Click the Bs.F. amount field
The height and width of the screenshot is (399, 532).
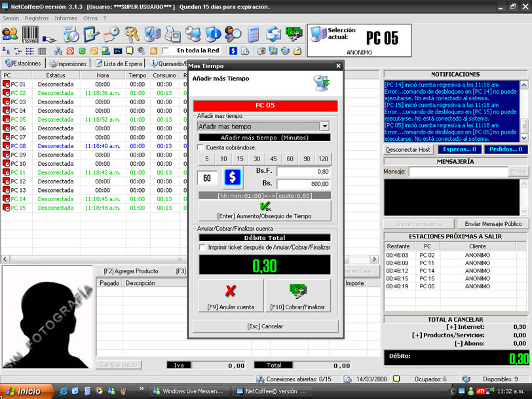click(303, 172)
